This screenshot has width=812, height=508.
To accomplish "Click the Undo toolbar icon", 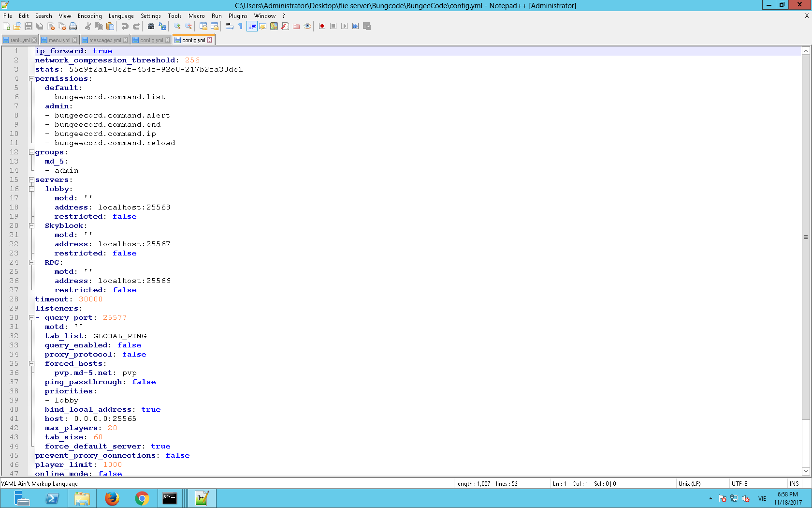I will coord(125,26).
